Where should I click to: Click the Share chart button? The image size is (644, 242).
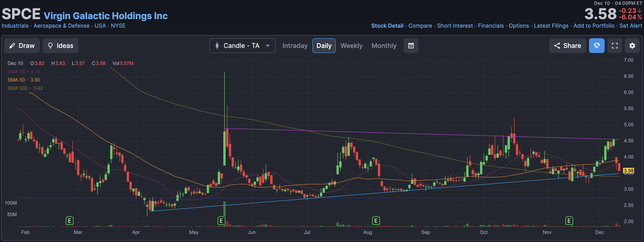567,46
